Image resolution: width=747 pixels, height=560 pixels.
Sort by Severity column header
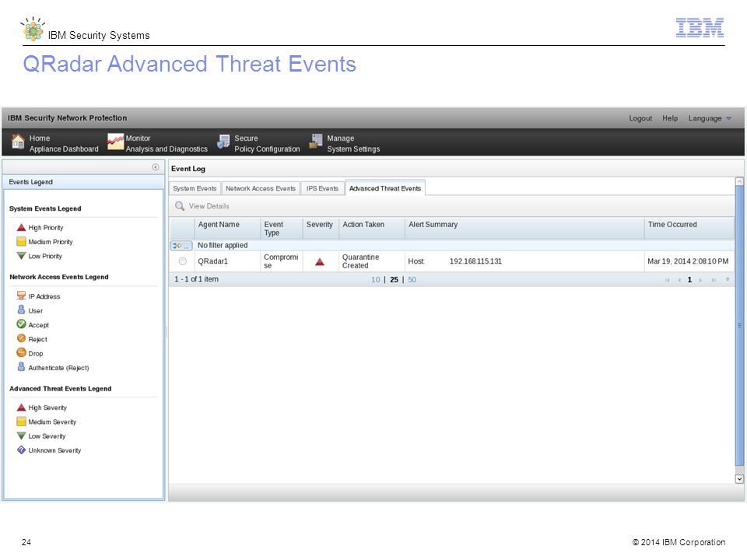click(x=321, y=229)
